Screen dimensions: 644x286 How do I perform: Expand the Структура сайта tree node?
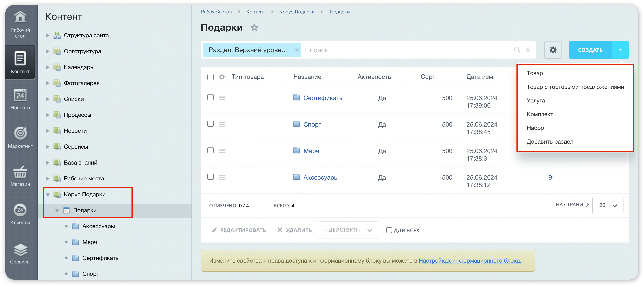tap(48, 35)
